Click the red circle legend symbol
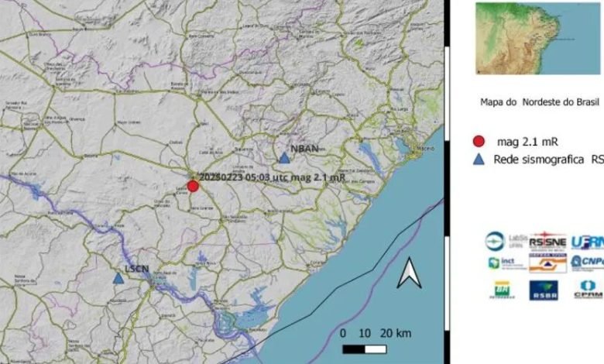Image resolution: width=604 pixels, height=364 pixels. [x=479, y=142]
